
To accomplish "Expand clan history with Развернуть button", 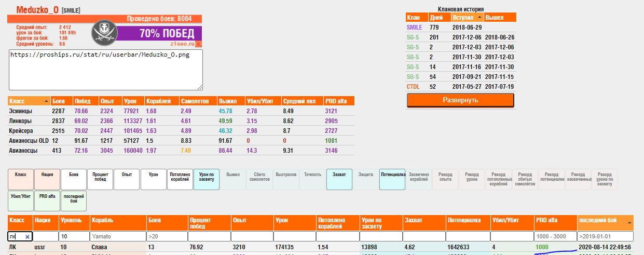I will click(460, 100).
